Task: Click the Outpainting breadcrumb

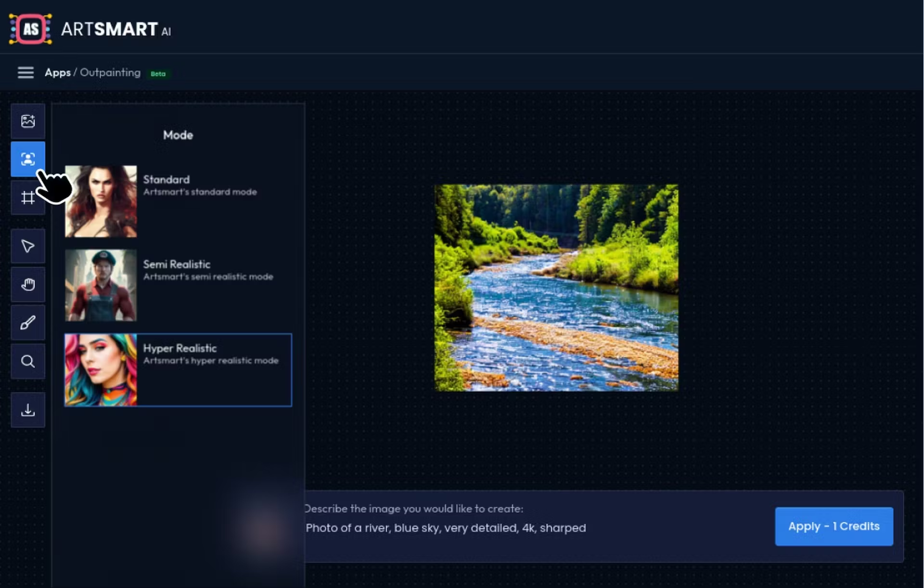Action: point(110,73)
